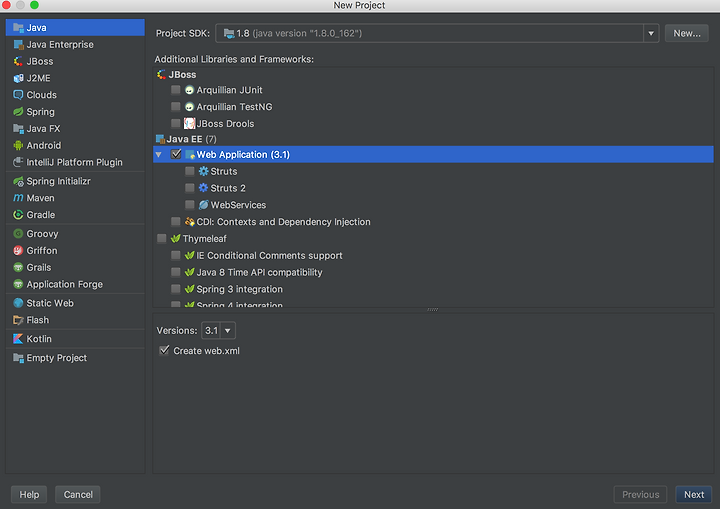Check IE Conditional Comments support checkbox
This screenshot has width=720, height=509.
175,255
